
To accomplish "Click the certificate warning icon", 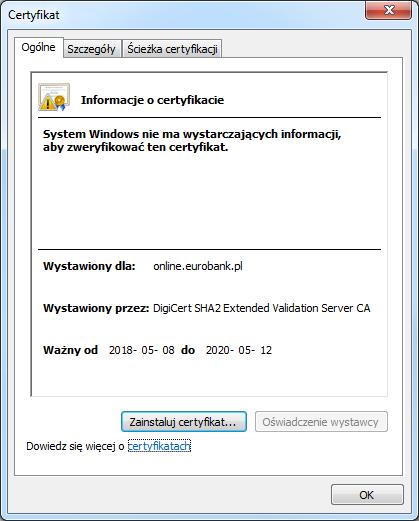I will (x=54, y=97).
